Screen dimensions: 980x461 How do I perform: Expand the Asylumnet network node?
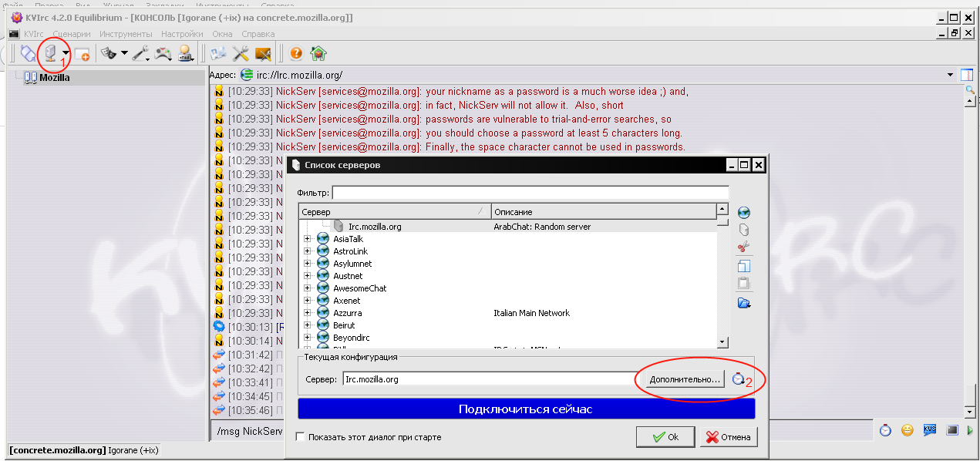[308, 264]
